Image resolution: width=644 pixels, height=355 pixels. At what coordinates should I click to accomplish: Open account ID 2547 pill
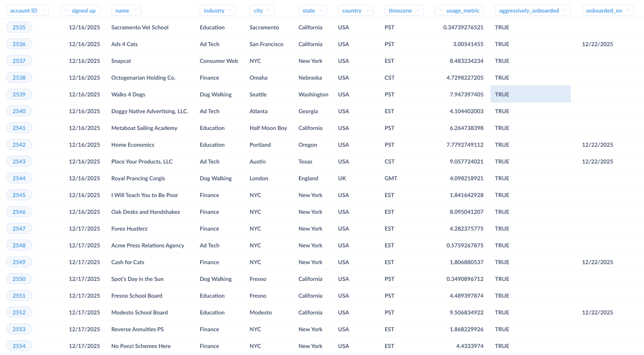19,229
